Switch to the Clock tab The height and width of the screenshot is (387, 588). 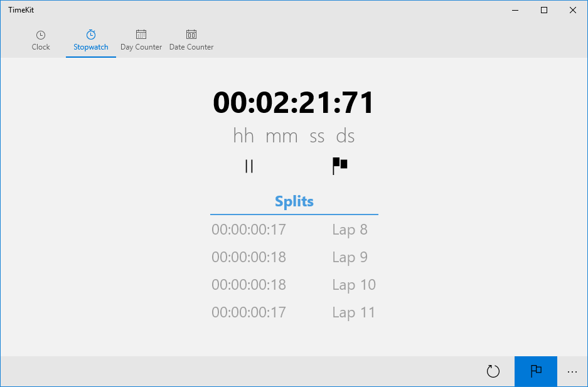coord(41,41)
